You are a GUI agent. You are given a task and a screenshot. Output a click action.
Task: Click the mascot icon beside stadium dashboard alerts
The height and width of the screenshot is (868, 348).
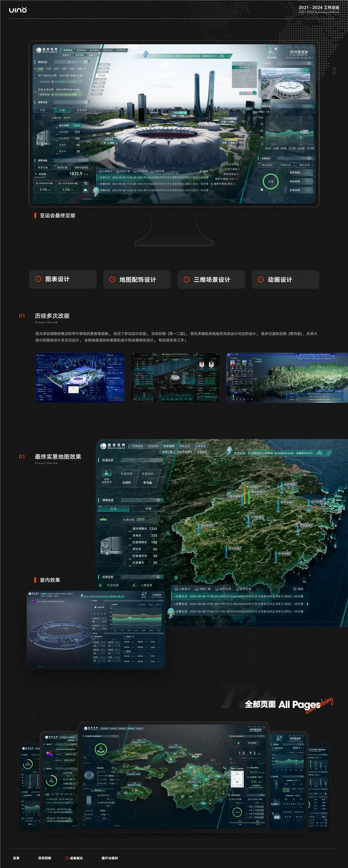(96, 191)
